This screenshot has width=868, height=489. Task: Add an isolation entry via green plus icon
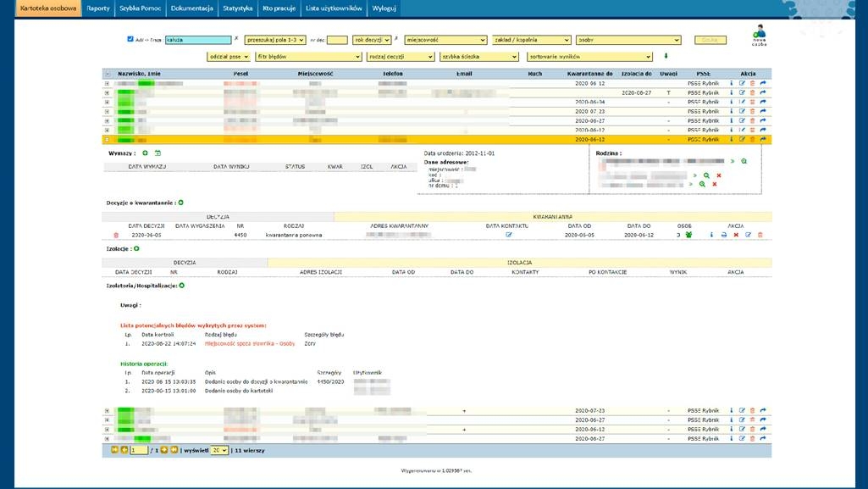[x=136, y=249]
